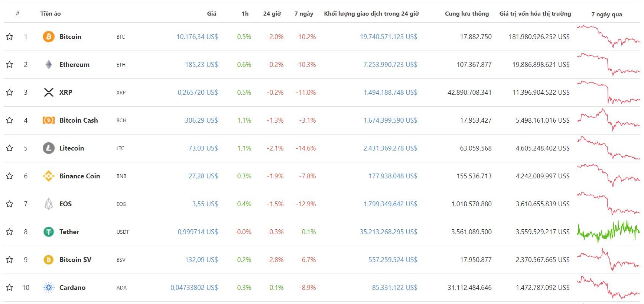Sort by 7 ngày qua header
The image size is (644, 304).
(606, 14)
